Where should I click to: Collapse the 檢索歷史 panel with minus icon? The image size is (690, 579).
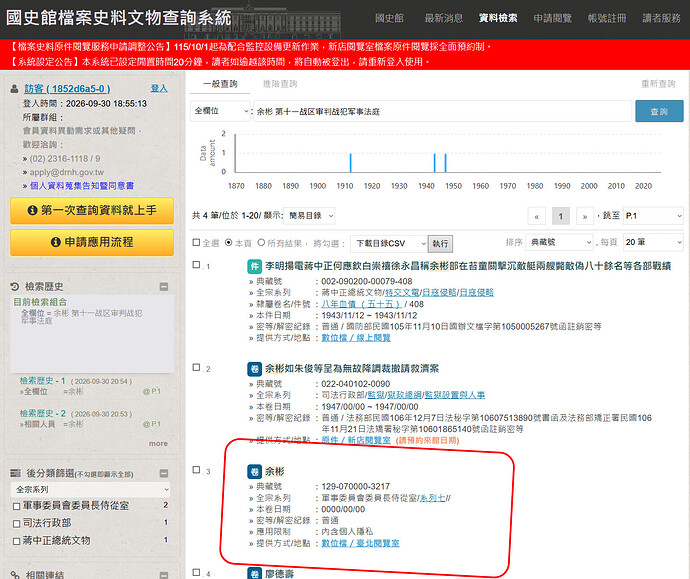point(164,287)
